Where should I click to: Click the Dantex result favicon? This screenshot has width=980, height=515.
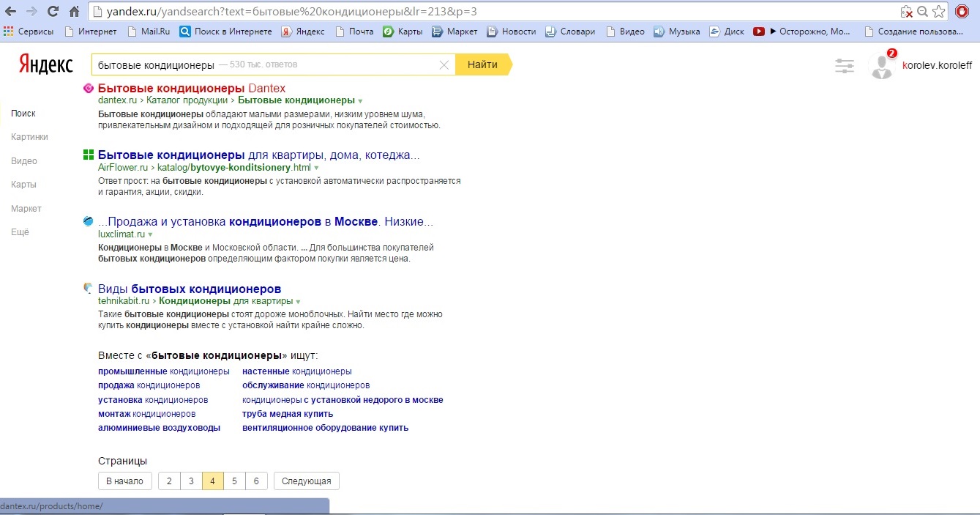[89, 88]
